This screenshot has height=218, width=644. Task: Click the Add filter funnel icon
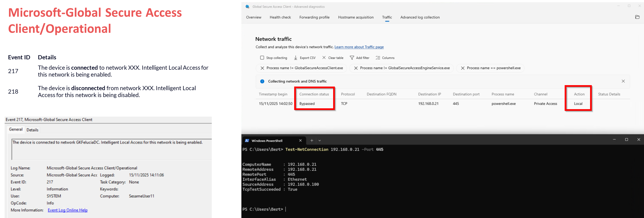pyautogui.click(x=352, y=58)
